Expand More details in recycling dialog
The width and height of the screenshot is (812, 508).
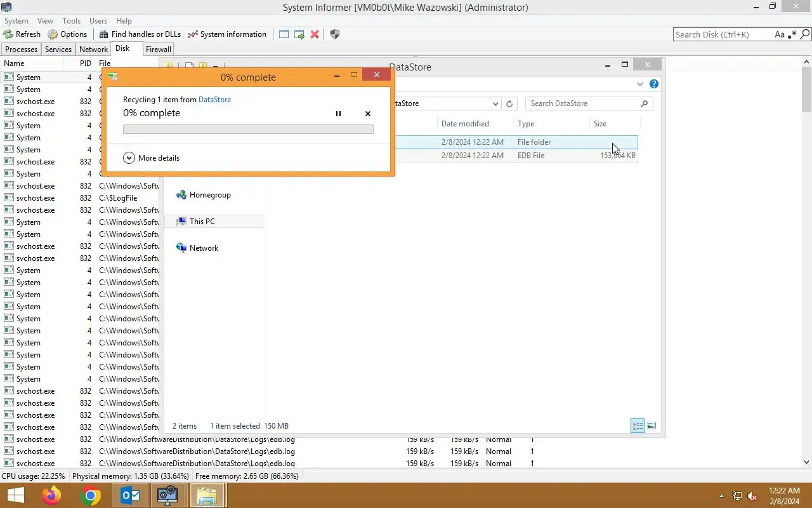(x=152, y=158)
